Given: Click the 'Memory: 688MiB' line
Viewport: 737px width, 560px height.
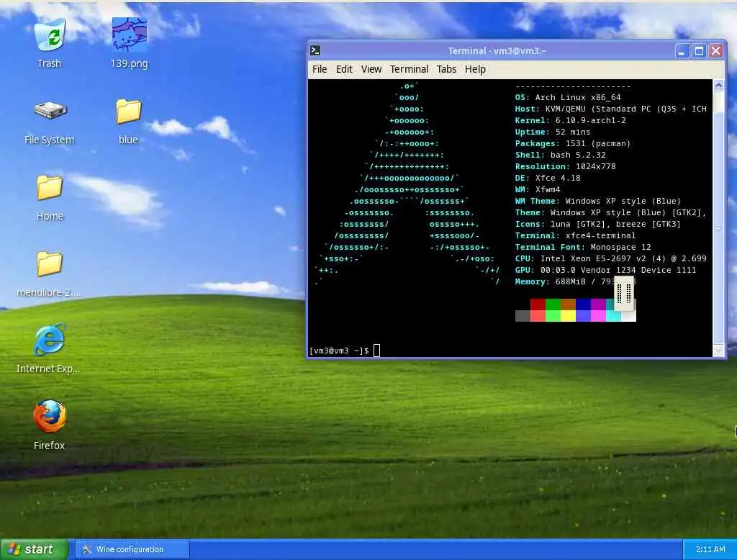Looking at the screenshot, I should [564, 281].
